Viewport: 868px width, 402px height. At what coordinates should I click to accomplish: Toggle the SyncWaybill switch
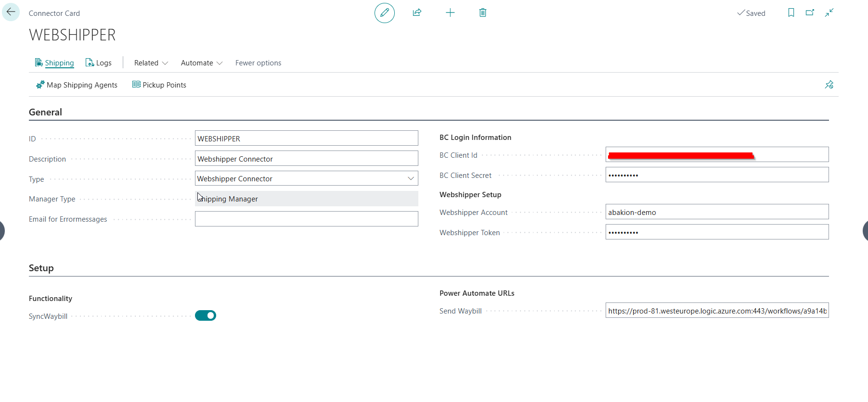(206, 316)
